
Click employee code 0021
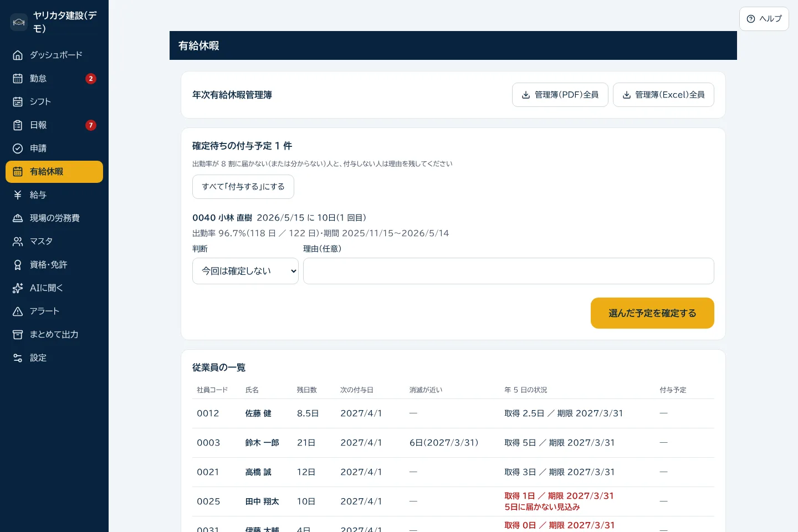(208, 472)
